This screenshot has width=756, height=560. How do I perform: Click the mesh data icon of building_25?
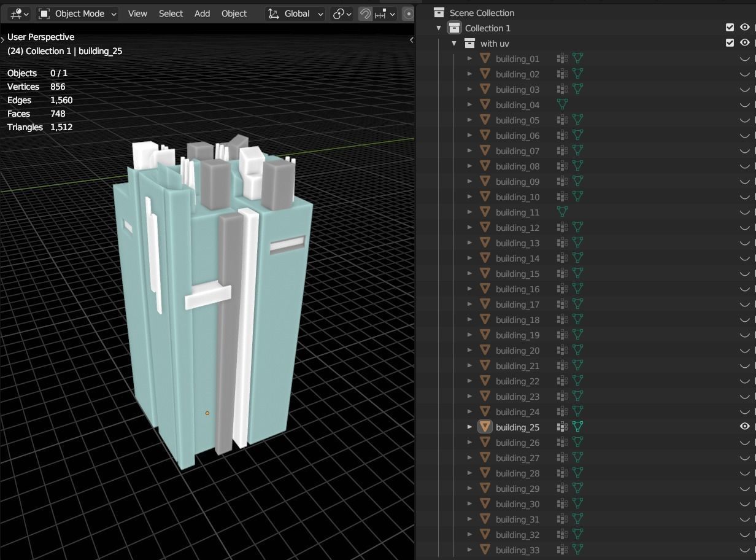(577, 427)
